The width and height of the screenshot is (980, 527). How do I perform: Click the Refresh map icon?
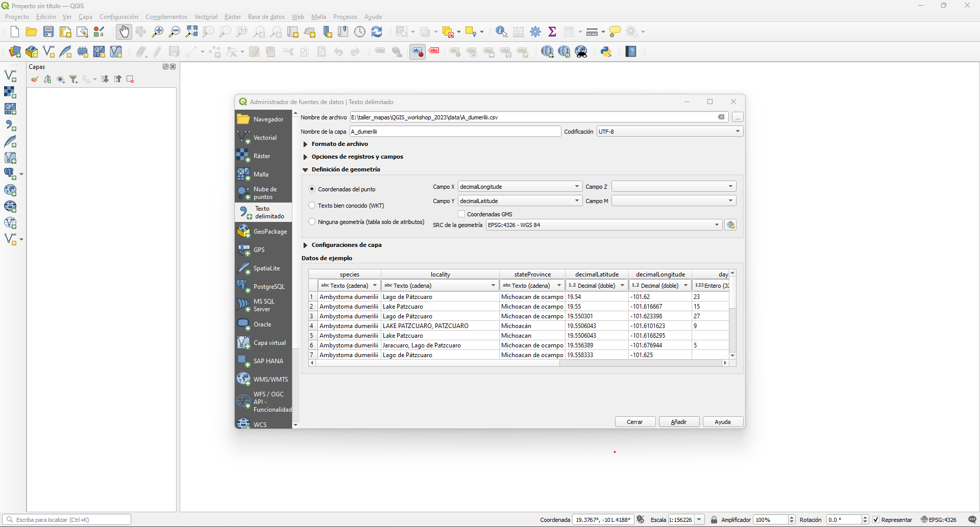pos(377,32)
